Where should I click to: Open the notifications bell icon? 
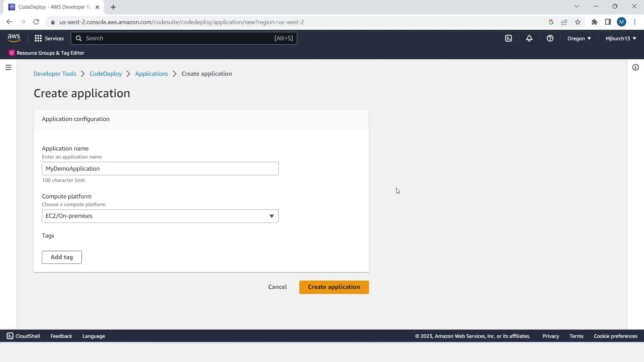(529, 38)
